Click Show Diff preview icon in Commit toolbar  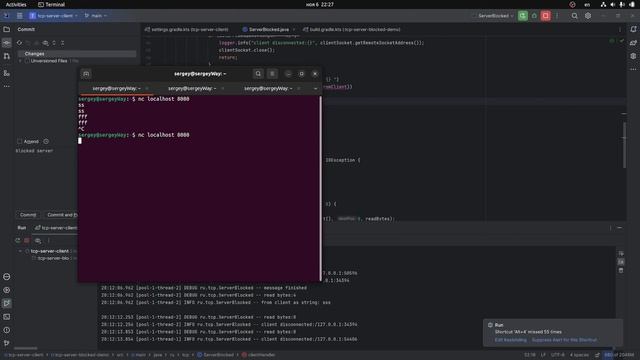click(x=45, y=43)
